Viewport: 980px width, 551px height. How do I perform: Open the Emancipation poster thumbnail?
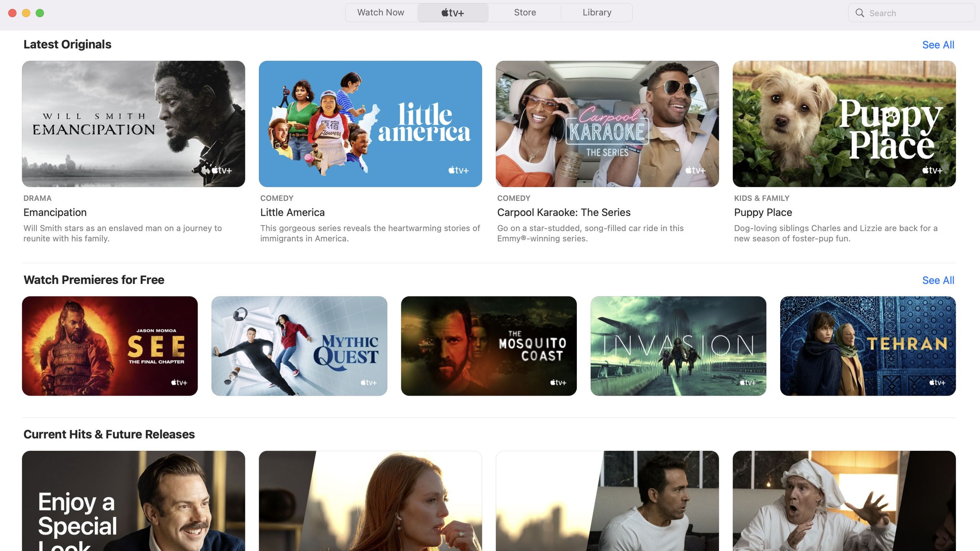pos(133,124)
